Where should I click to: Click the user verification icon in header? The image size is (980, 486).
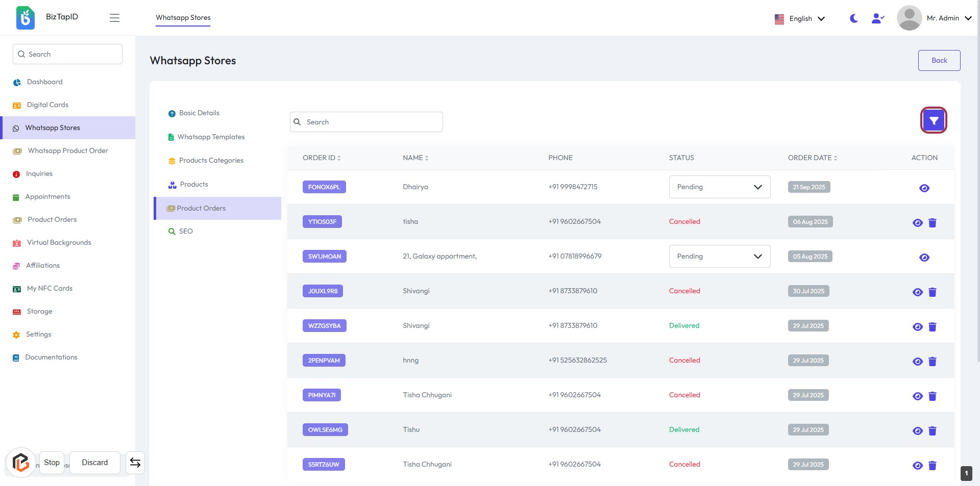(877, 18)
